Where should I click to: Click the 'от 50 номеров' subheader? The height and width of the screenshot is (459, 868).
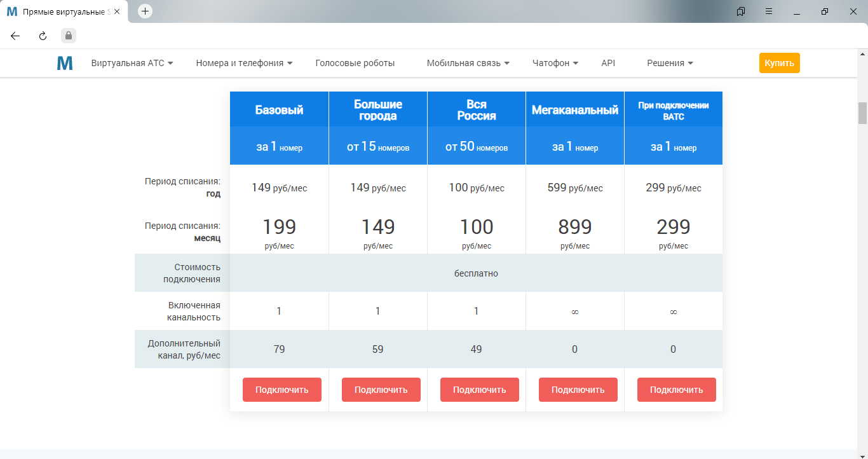[477, 147]
